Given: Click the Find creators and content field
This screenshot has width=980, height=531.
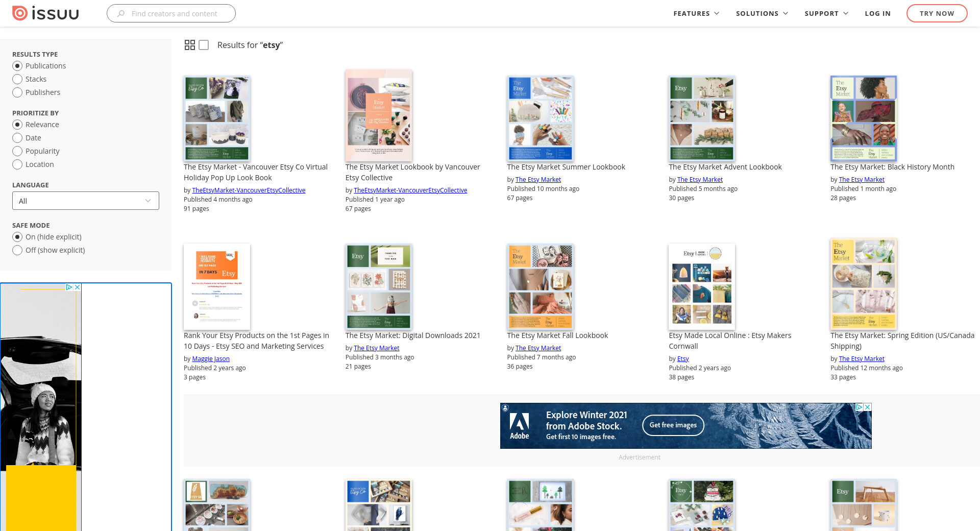Looking at the screenshot, I should (175, 14).
